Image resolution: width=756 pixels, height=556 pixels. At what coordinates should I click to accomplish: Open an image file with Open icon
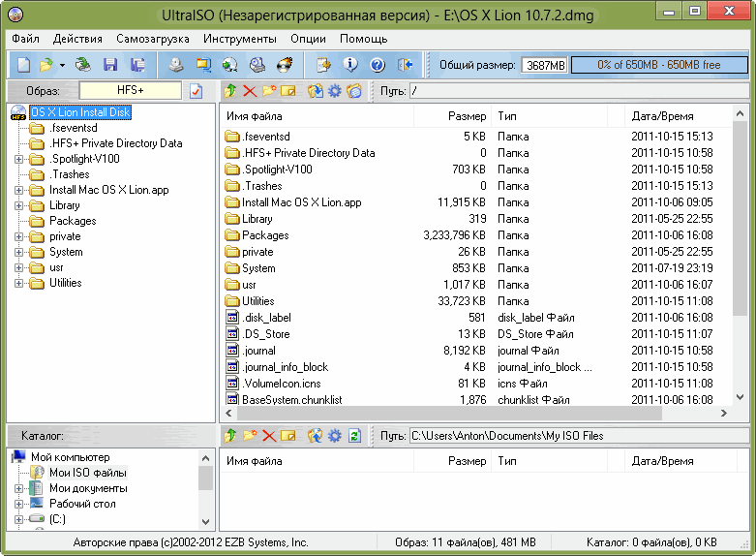[x=46, y=65]
